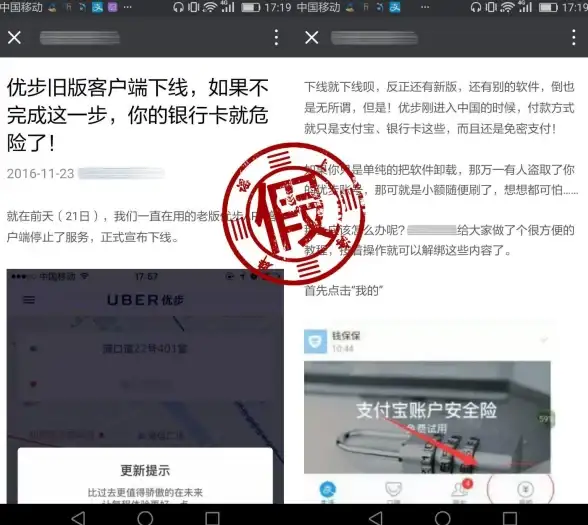Tap the Android home circle on the left phone
Image resolution: width=588 pixels, height=525 pixels.
[x=145, y=518]
